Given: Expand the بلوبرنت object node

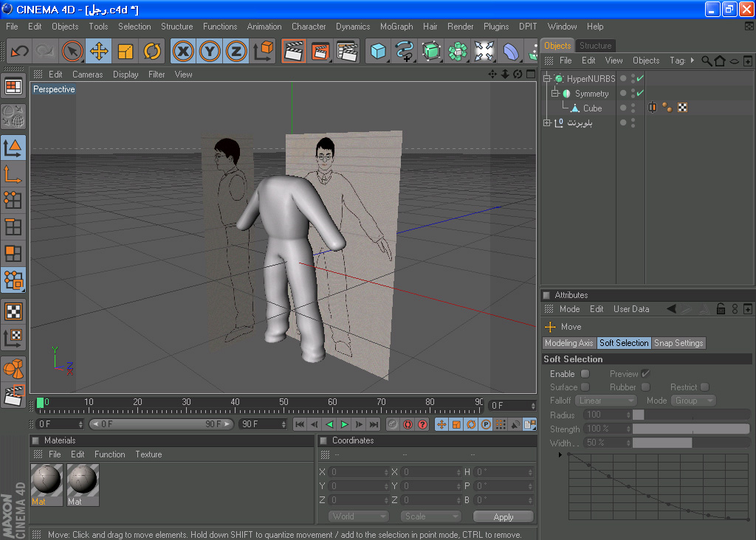Looking at the screenshot, I should (547, 123).
